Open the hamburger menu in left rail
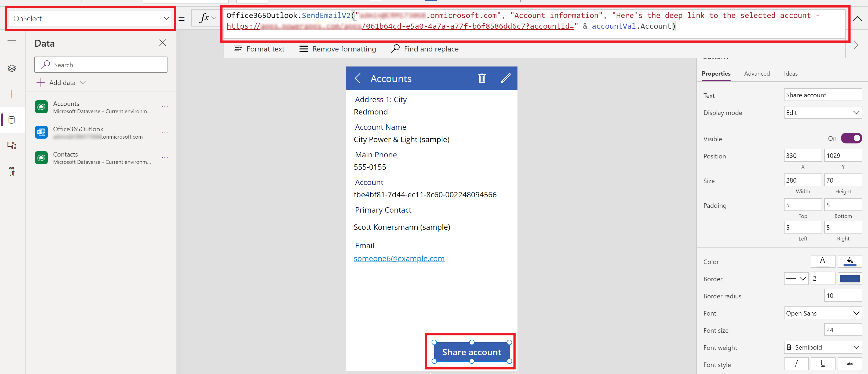 (x=12, y=43)
